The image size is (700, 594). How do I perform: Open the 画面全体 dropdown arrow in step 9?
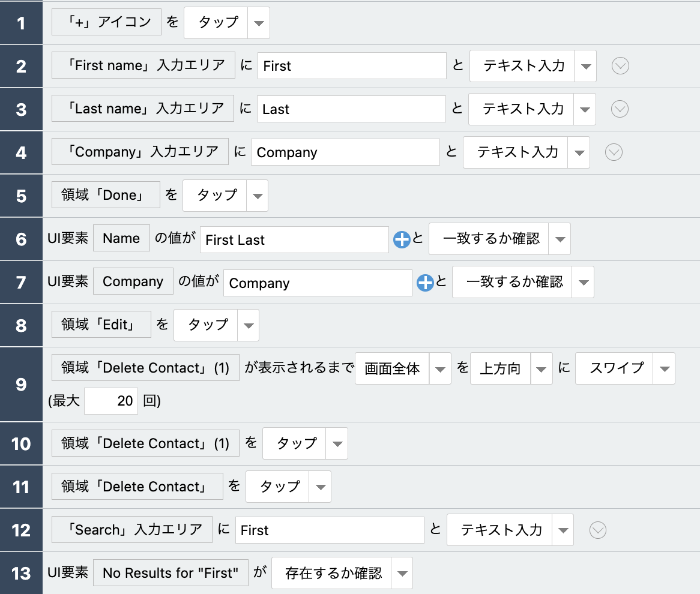pyautogui.click(x=440, y=368)
